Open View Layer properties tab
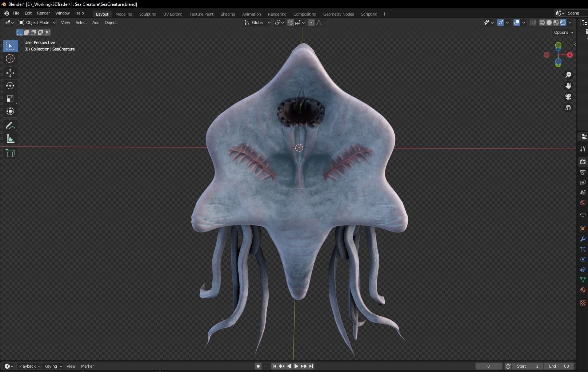 tap(583, 182)
